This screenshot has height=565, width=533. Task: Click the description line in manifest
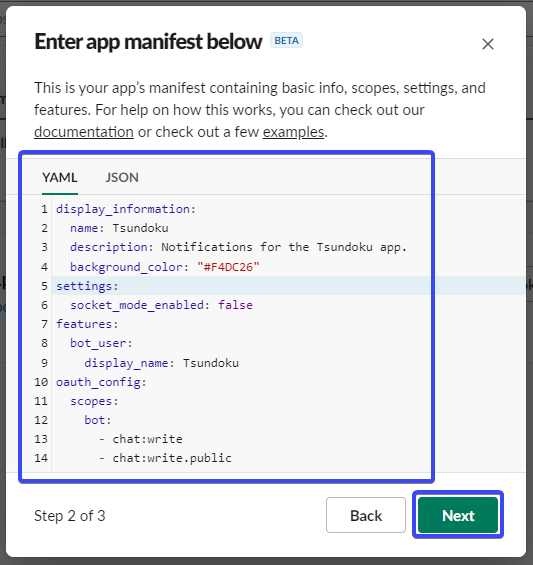[238, 247]
